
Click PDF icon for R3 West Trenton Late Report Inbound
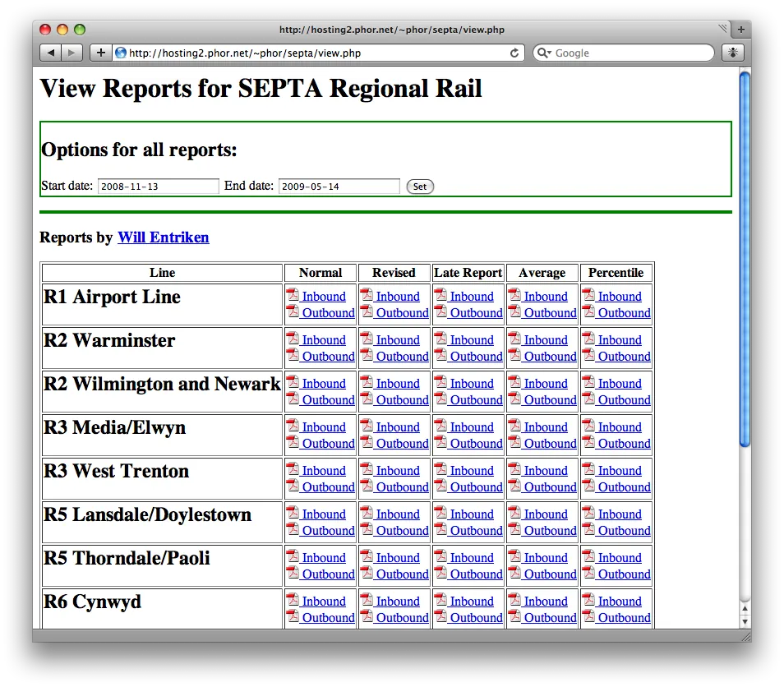pos(440,469)
